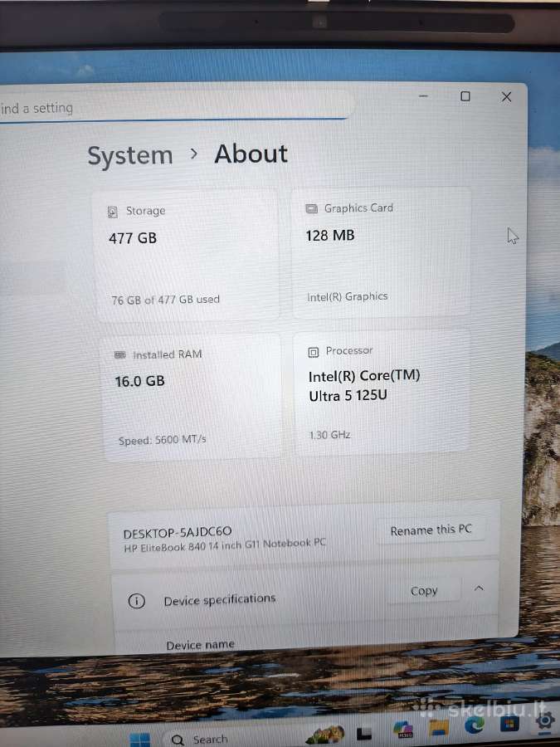Maximize the Settings window
This screenshot has height=747, width=560.
tap(465, 96)
